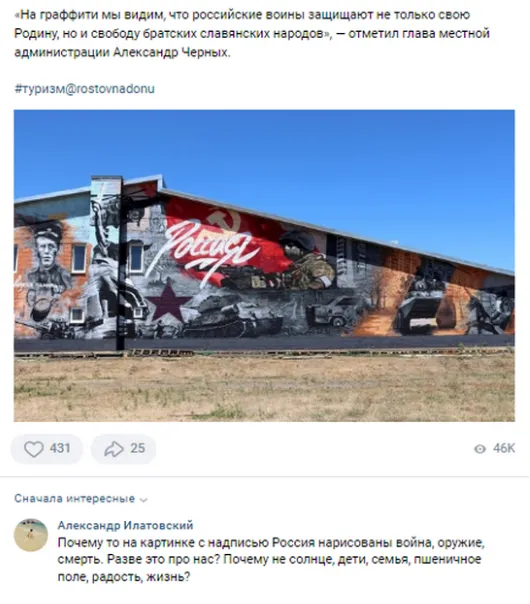Click the name Александр Черных in the post
Screen dimensions: 530x604
click(x=171, y=52)
